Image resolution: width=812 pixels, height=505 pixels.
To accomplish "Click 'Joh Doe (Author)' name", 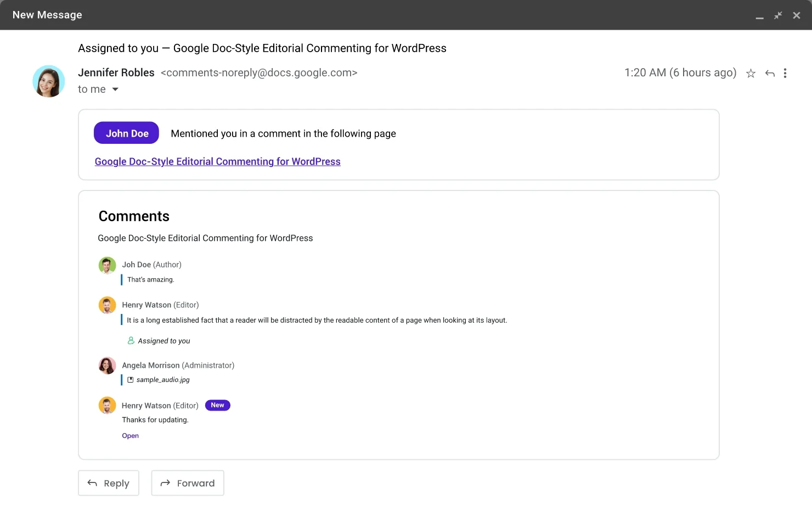I will 151,265.
